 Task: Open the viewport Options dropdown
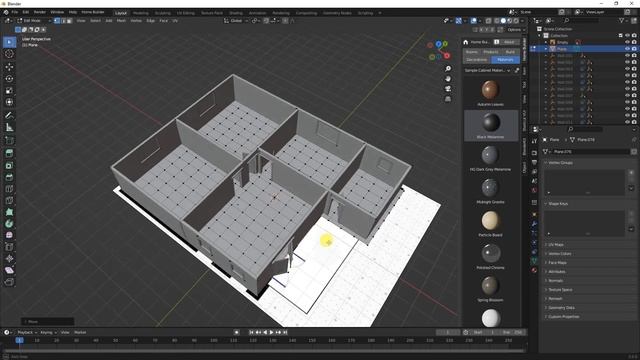tap(516, 29)
